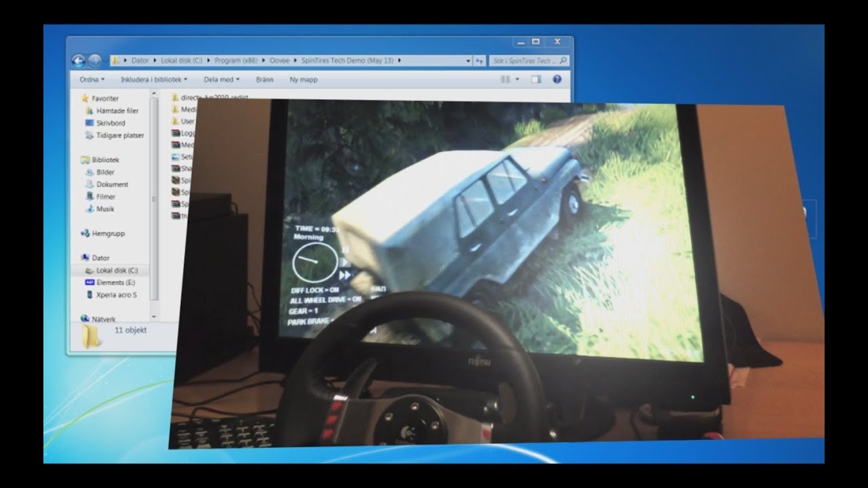868x488 pixels.
Task: Click the Filmer library icon
Action: click(x=90, y=197)
